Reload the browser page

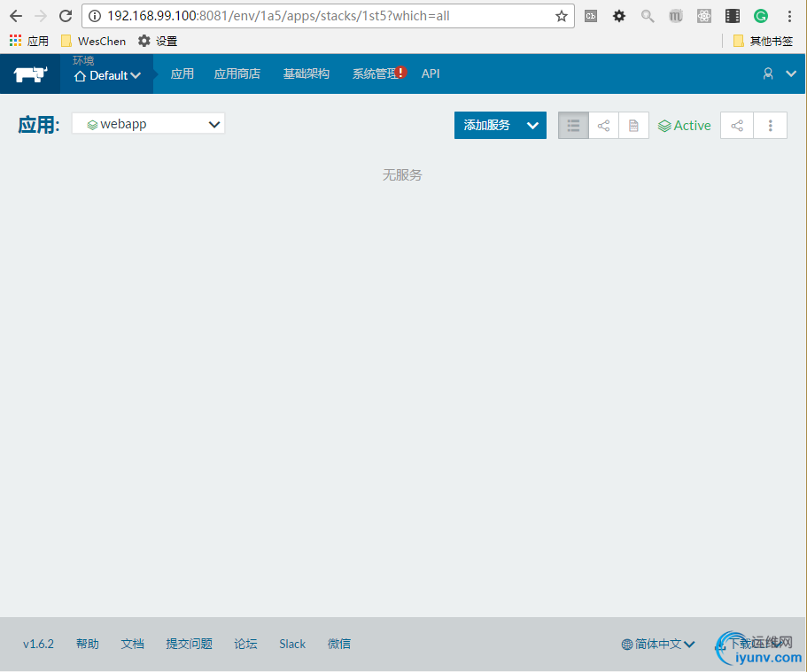[66, 16]
